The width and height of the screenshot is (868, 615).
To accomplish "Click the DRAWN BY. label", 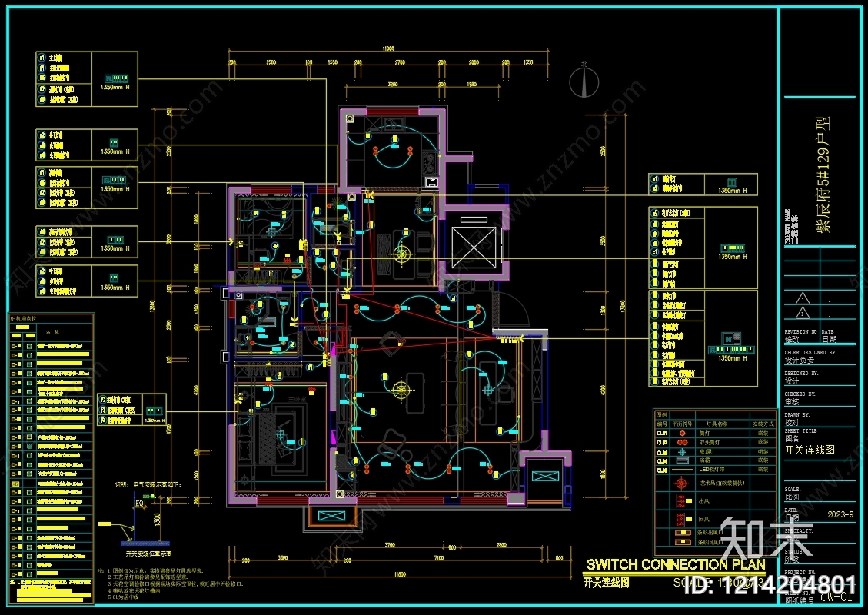I will pyautogui.click(x=797, y=414).
